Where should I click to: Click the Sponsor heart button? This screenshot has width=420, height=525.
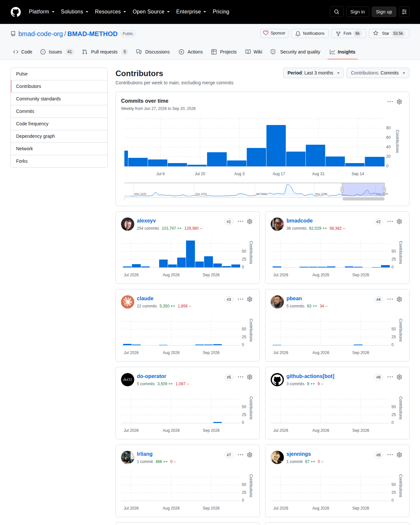click(274, 33)
